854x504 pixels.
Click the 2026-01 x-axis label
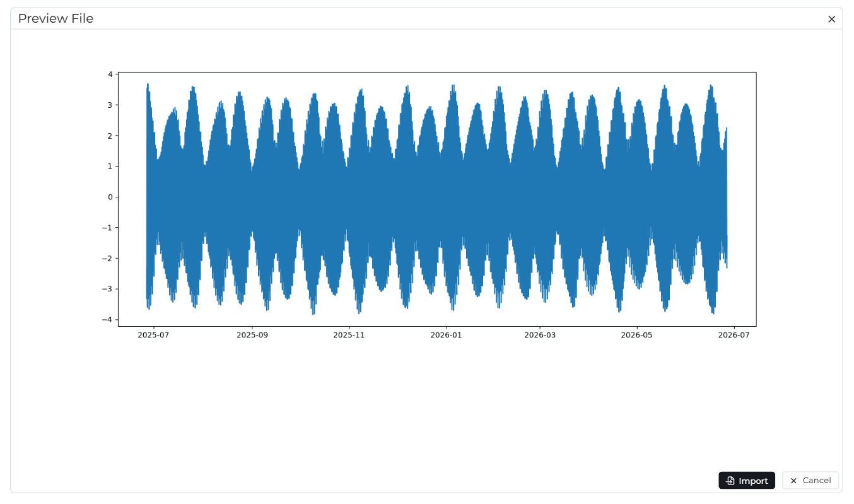(446, 335)
